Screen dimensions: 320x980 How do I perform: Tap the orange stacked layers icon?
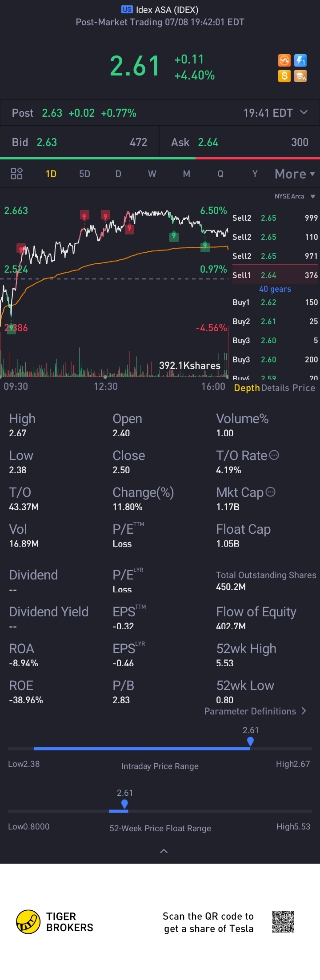tap(300, 76)
